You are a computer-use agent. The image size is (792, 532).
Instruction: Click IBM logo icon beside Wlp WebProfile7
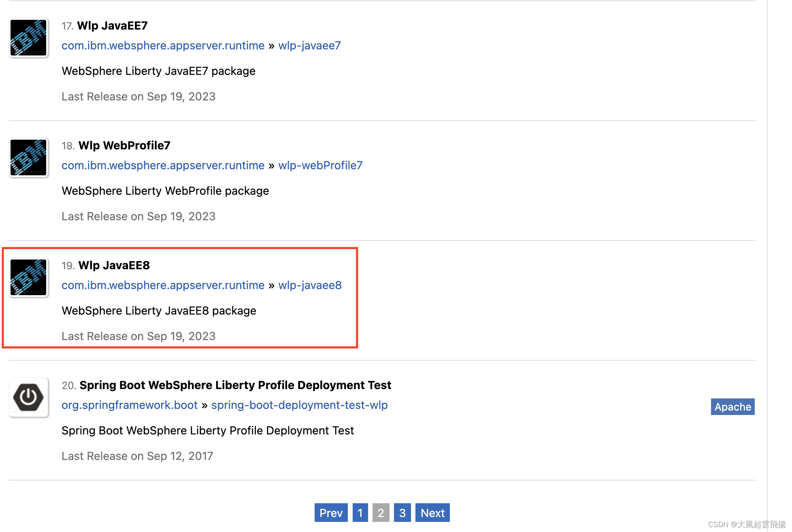[x=28, y=157]
